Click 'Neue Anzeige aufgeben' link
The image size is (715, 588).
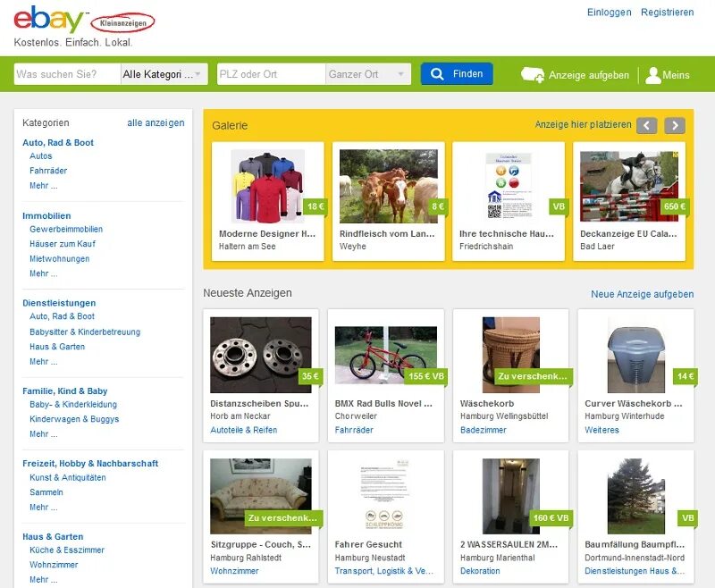coord(642,294)
